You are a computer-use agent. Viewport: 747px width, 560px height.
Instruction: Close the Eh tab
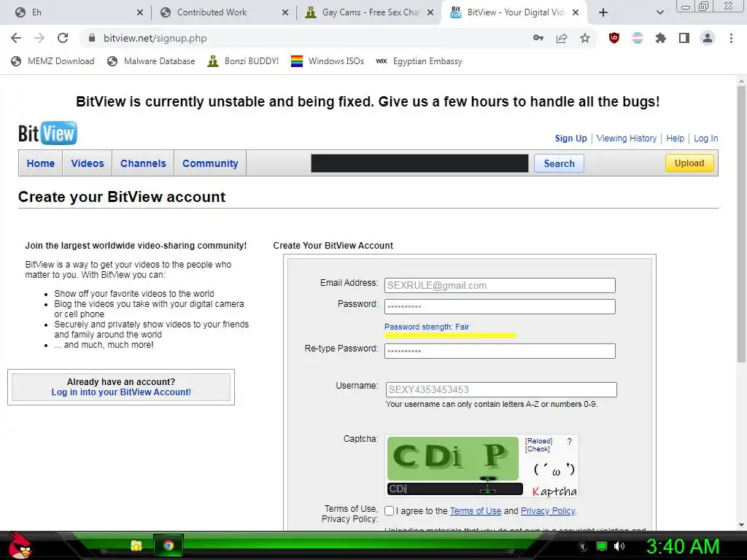point(139,12)
